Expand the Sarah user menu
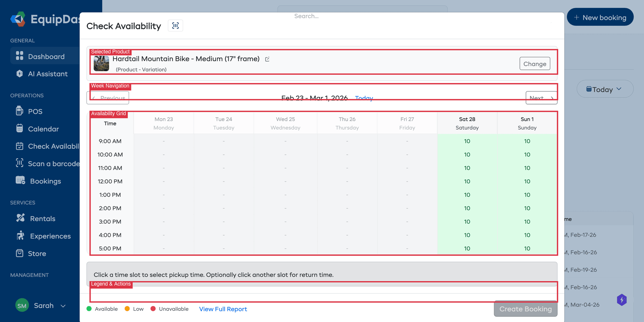The image size is (644, 322). pos(44,306)
